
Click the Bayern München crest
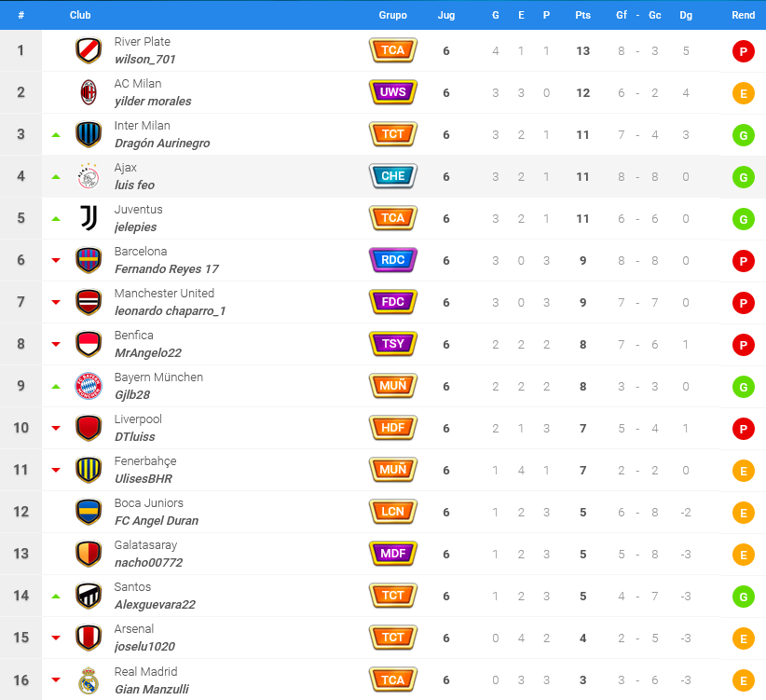(89, 386)
